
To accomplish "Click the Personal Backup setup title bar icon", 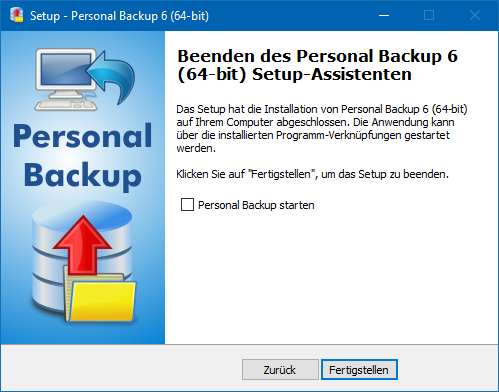I will (x=17, y=15).
